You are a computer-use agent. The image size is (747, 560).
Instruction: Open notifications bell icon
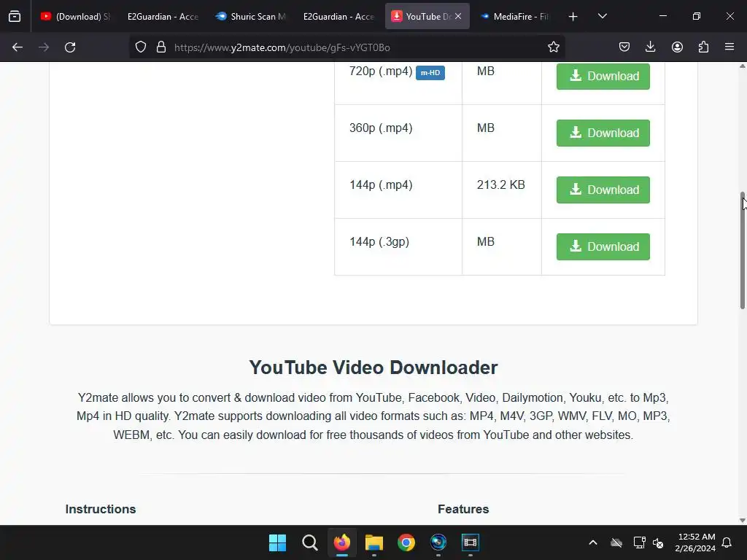(727, 542)
